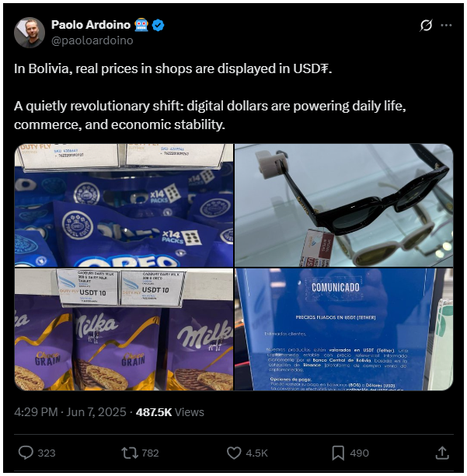This screenshot has width=467, height=476.
Task: Like the post with heart icon
Action: pyautogui.click(x=234, y=453)
